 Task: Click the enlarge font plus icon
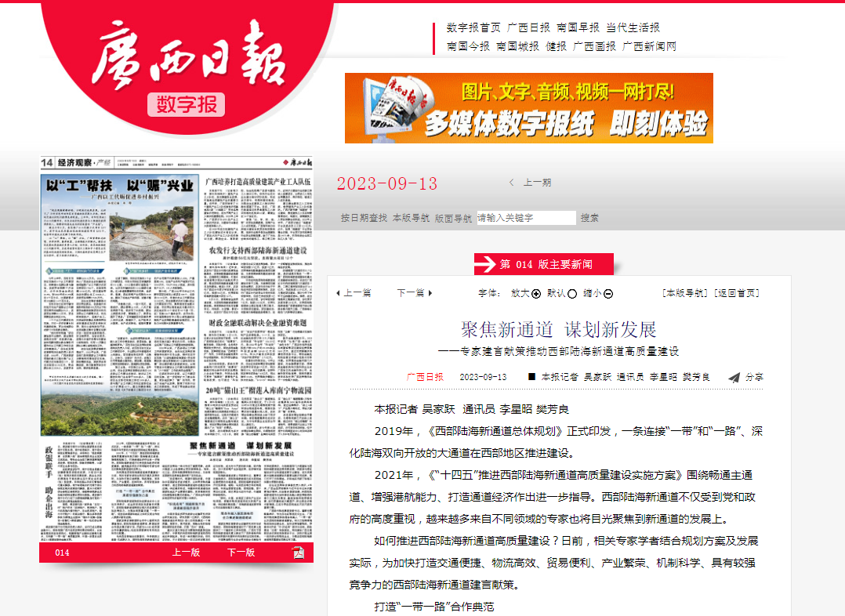[x=536, y=294]
